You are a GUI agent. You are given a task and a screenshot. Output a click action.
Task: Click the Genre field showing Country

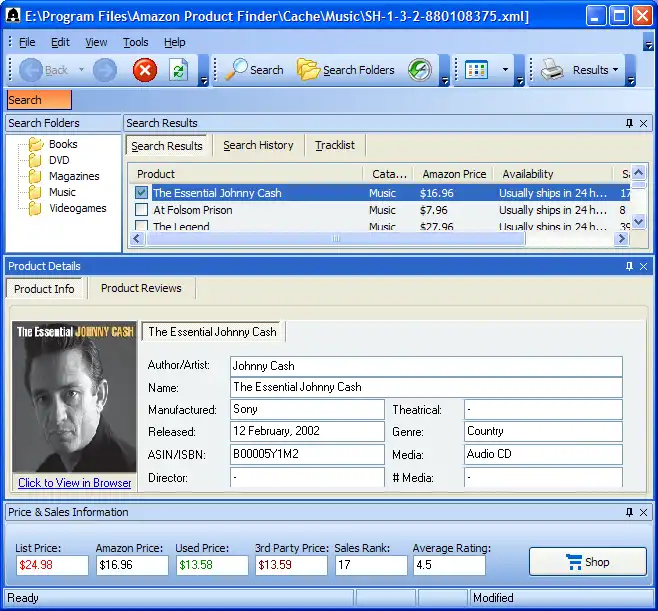coord(543,431)
